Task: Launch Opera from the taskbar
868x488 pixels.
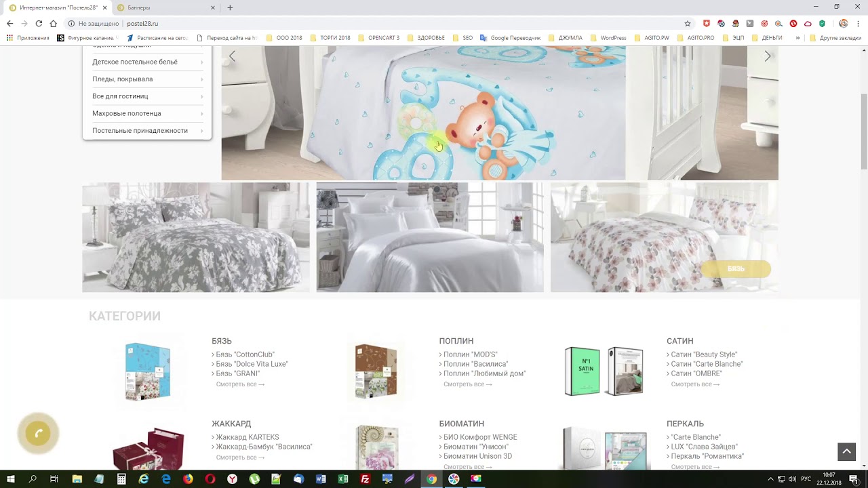Action: (210, 479)
